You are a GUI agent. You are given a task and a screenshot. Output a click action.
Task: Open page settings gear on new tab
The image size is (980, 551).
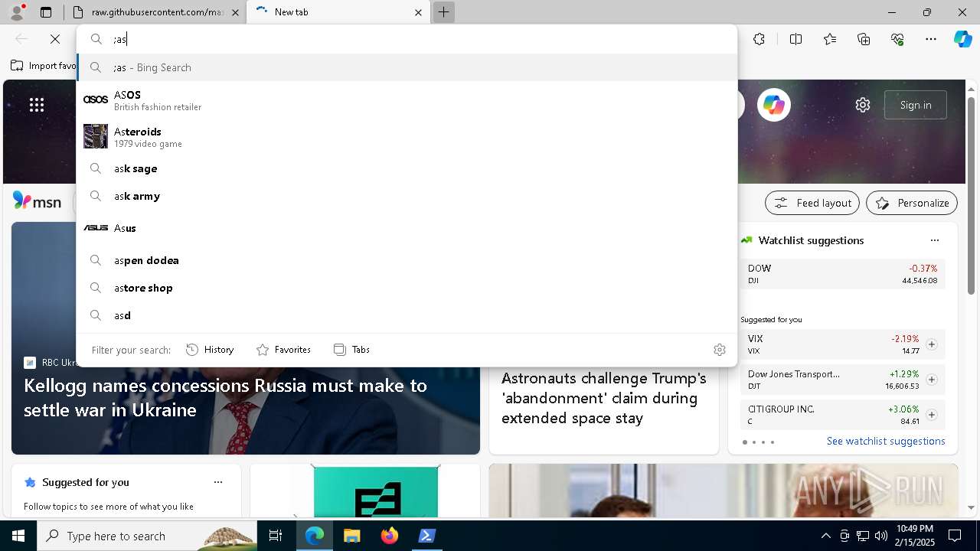[x=863, y=105]
